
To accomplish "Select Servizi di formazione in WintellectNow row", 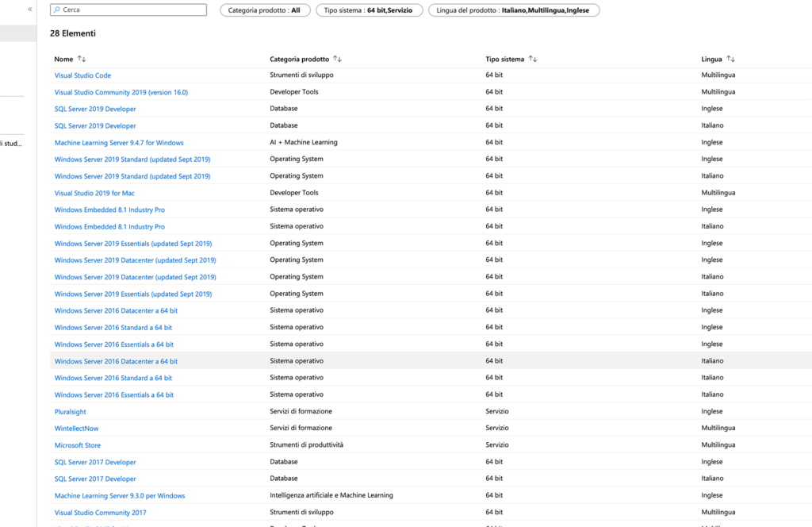I will click(301, 428).
